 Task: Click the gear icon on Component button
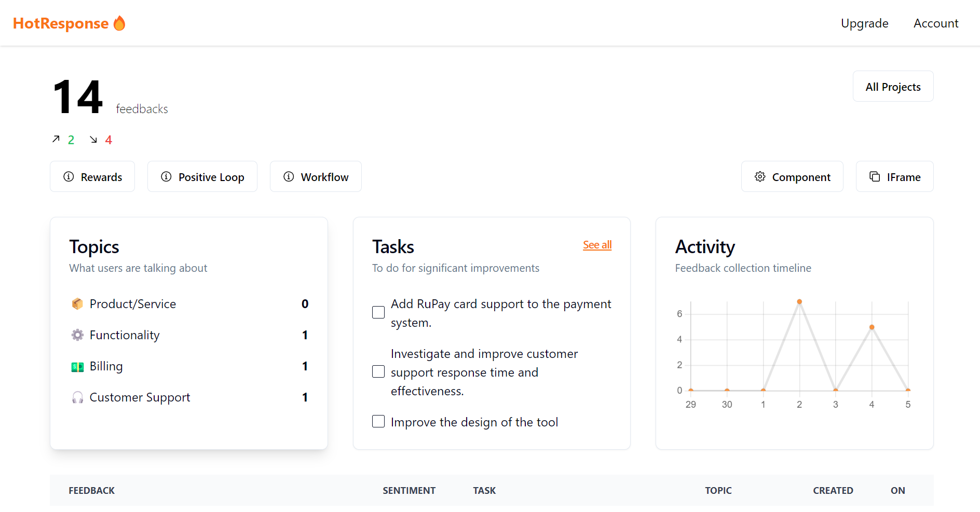pyautogui.click(x=760, y=177)
